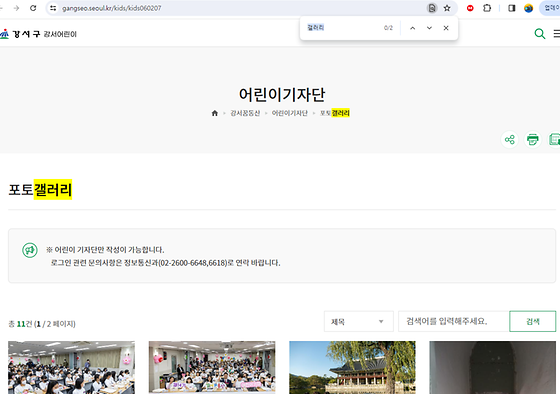Reload the current page

click(33, 8)
